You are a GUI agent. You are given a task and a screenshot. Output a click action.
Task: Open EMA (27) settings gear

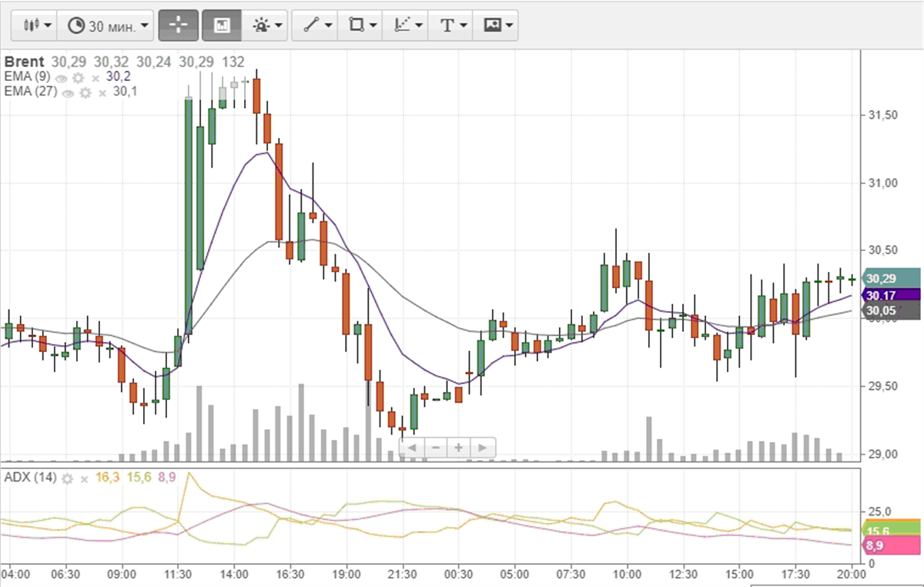click(x=85, y=92)
